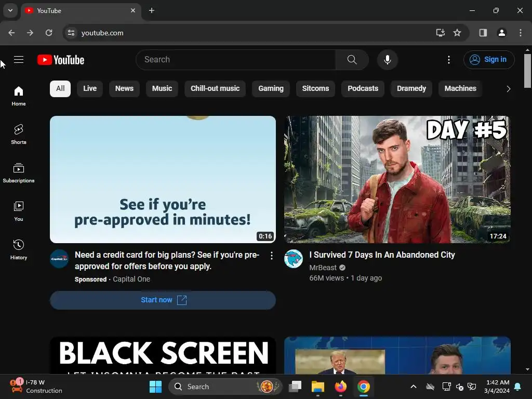Open notification bell in taskbar
The width and height of the screenshot is (532, 399).
(518, 387)
